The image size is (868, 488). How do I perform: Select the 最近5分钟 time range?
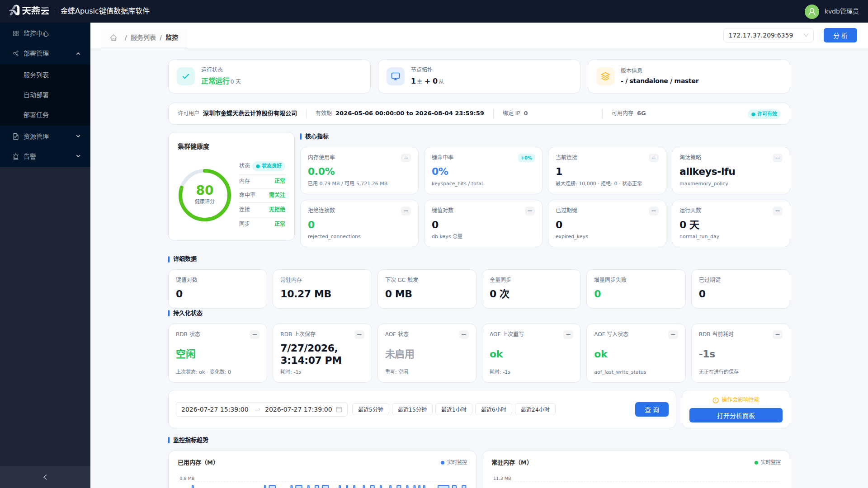[371, 409]
